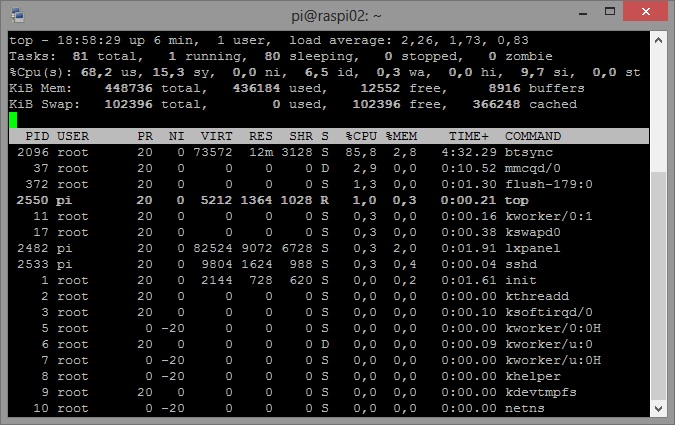The height and width of the screenshot is (425, 675).
Task: Click PID 2096 in the list
Action: (x=33, y=152)
